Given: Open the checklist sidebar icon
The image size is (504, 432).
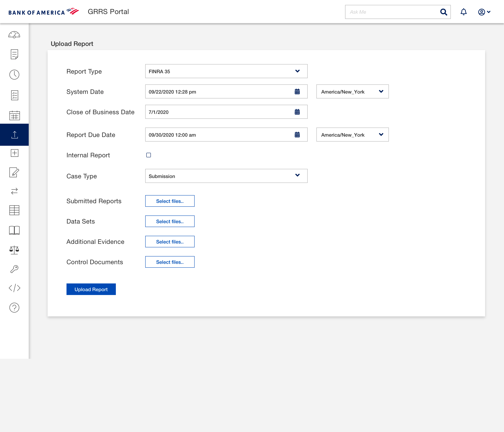Looking at the screenshot, I should coord(14,95).
